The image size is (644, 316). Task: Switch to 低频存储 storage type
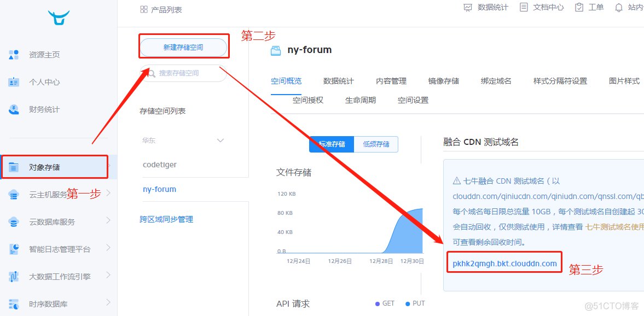pyautogui.click(x=376, y=144)
